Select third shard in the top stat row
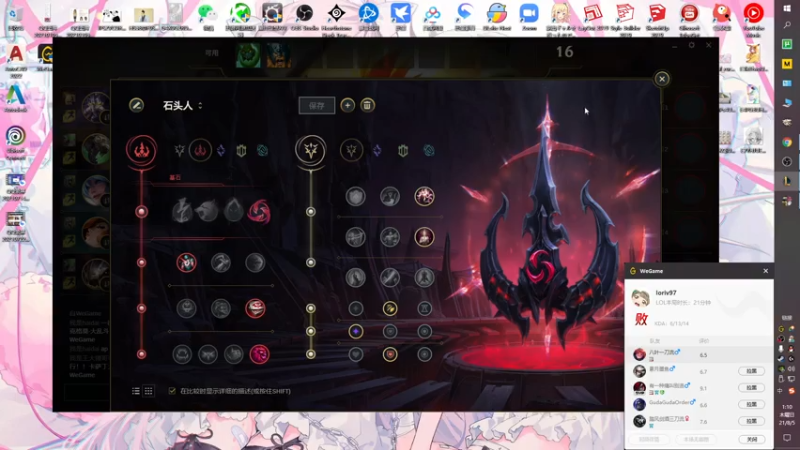This screenshot has width=800, height=450. [x=424, y=308]
